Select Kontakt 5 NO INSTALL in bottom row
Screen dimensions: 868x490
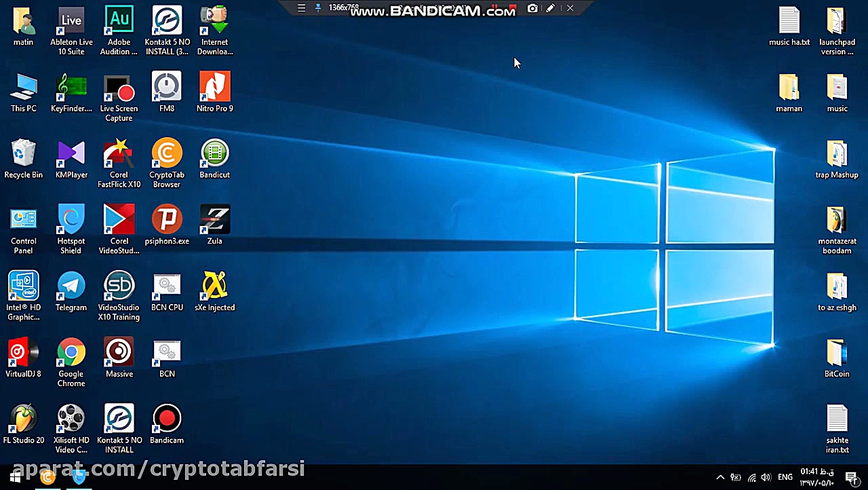tap(119, 430)
